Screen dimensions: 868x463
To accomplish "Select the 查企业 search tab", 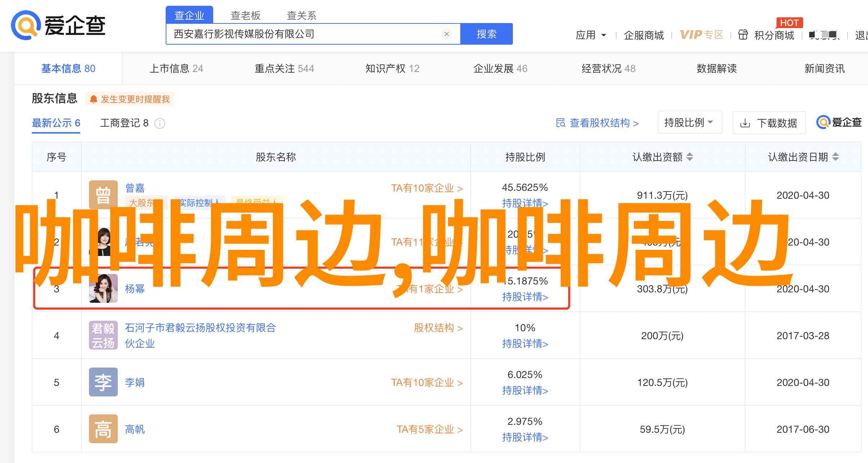I will (189, 15).
